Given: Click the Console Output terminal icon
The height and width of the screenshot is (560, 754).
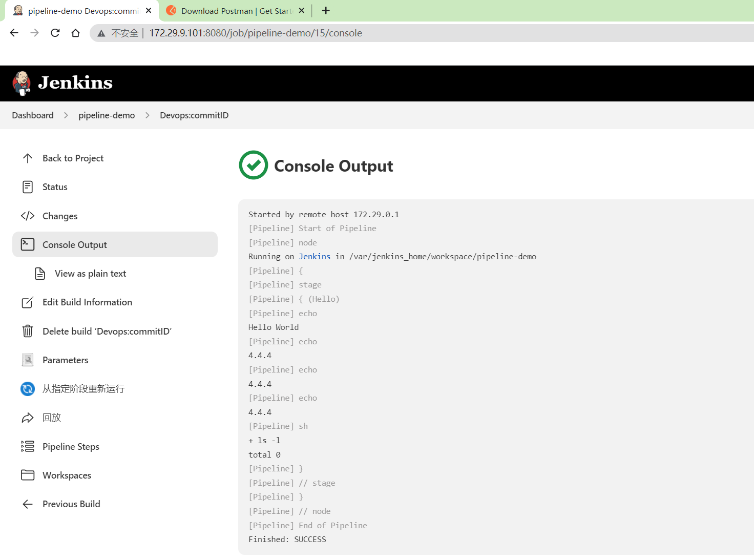Looking at the screenshot, I should (x=28, y=244).
